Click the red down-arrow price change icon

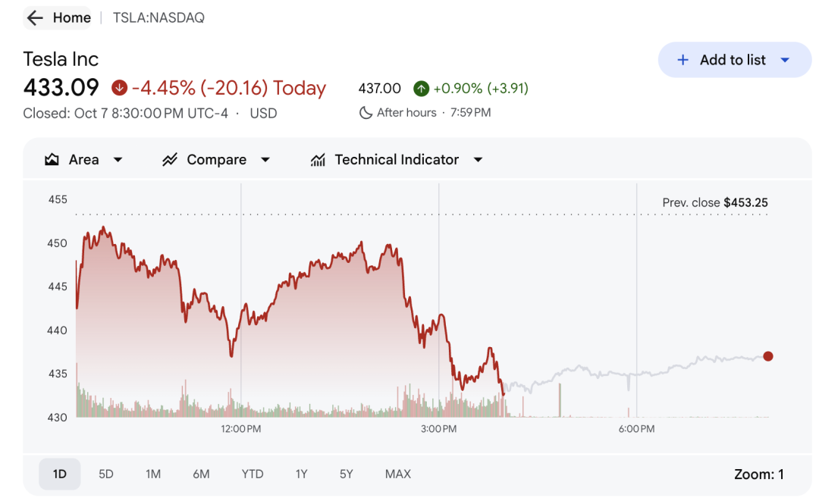tap(119, 88)
